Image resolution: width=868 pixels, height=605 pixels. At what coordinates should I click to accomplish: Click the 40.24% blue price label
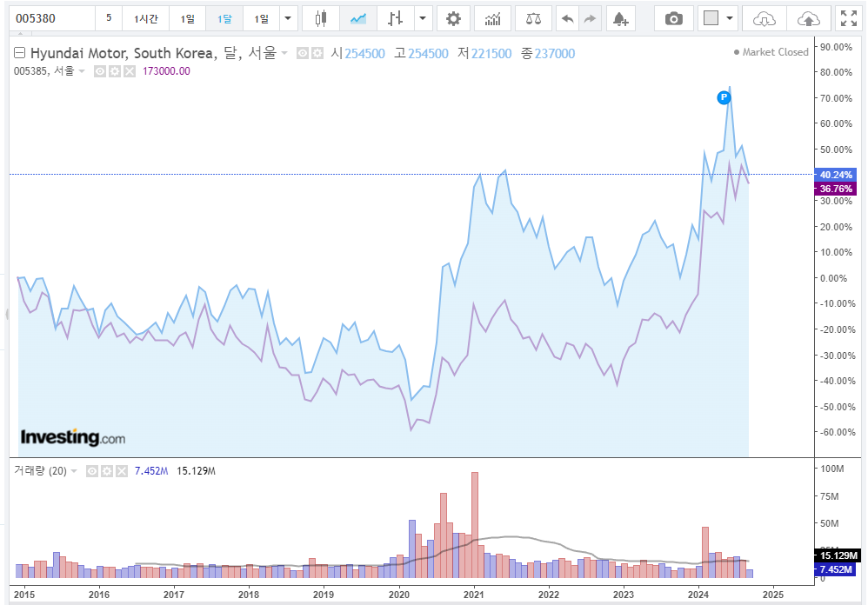[x=835, y=175]
